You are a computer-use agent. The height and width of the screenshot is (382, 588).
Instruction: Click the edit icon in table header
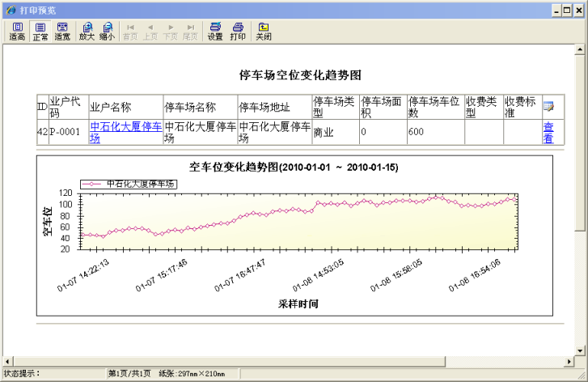(548, 107)
